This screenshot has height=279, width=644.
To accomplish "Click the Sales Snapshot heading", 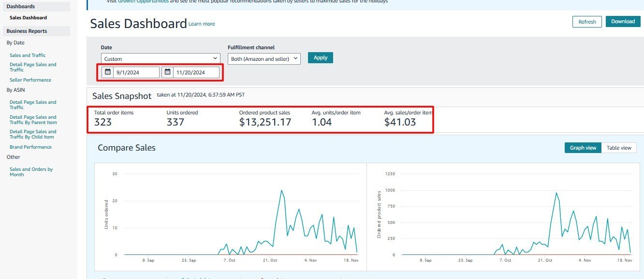I will pyautogui.click(x=122, y=96).
